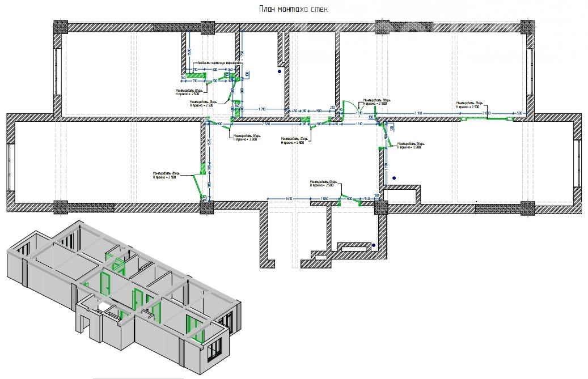
Task: Click the vertical "1570" dimension label
Action: point(209,142)
